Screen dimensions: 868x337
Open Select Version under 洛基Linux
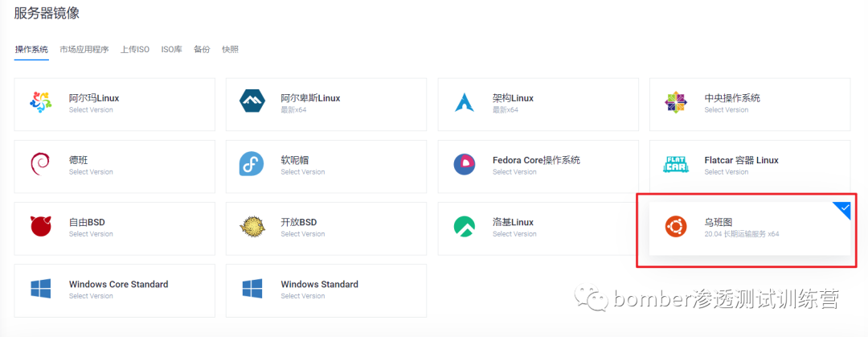point(514,234)
